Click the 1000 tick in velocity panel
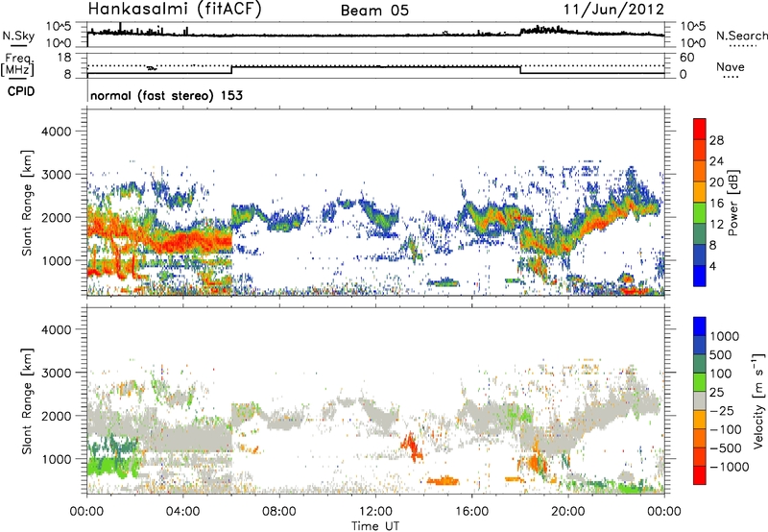Image resolution: width=768 pixels, height=532 pixels. pos(57,459)
